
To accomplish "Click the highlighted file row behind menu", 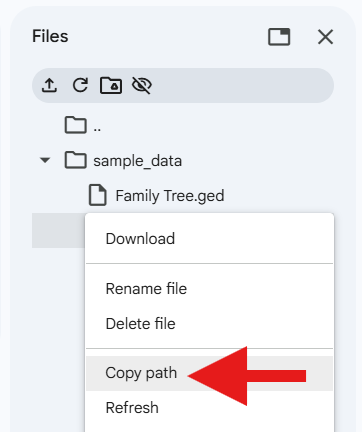I will [x=59, y=230].
